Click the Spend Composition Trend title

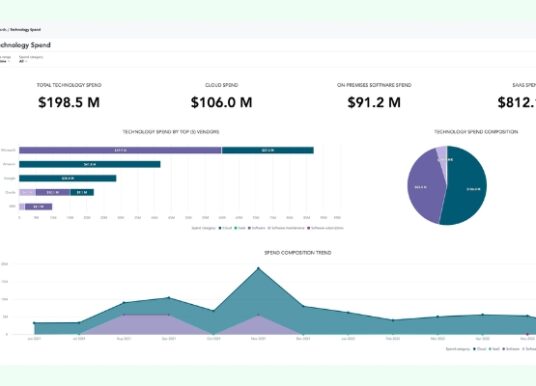(x=297, y=253)
